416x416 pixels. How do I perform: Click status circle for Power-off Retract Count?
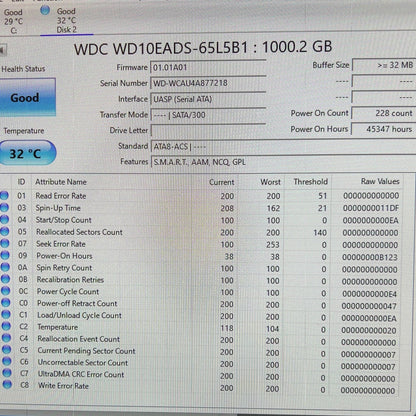pyautogui.click(x=6, y=303)
